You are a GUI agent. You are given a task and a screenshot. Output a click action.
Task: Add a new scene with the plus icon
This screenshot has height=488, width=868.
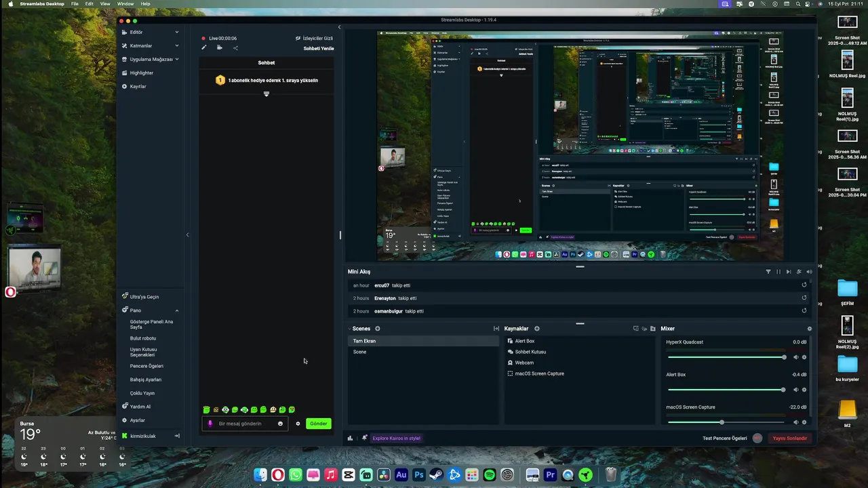pos(378,329)
